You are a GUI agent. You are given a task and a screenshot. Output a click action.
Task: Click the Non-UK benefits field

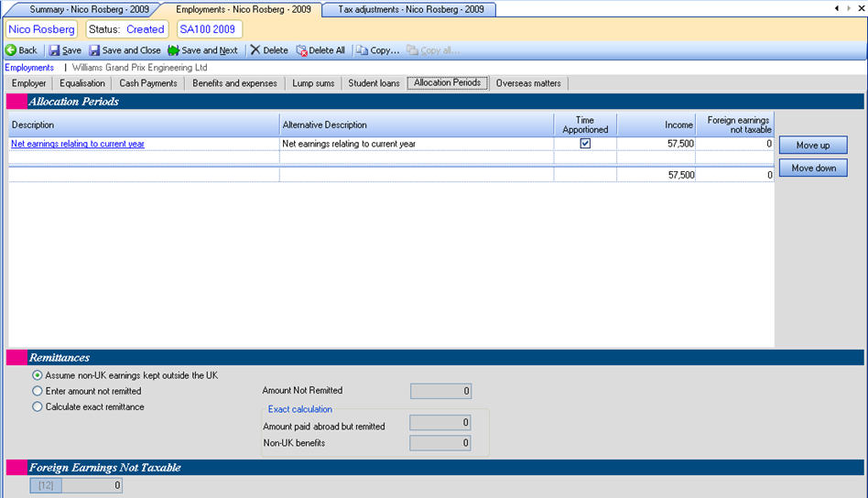click(440, 443)
